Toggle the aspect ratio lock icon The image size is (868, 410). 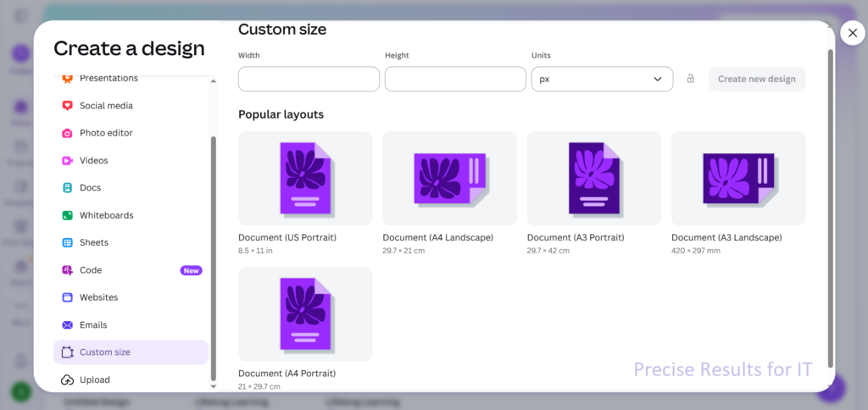pyautogui.click(x=690, y=79)
